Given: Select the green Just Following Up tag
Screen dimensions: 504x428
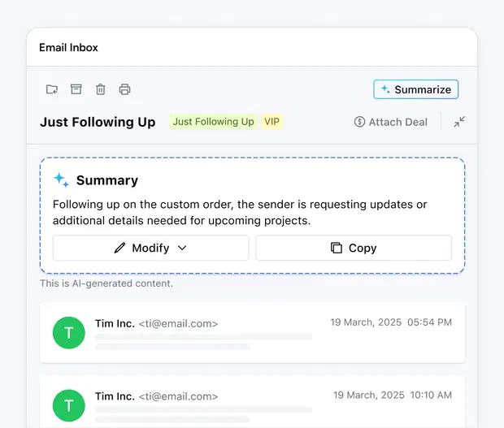Looking at the screenshot, I should click(x=213, y=122).
